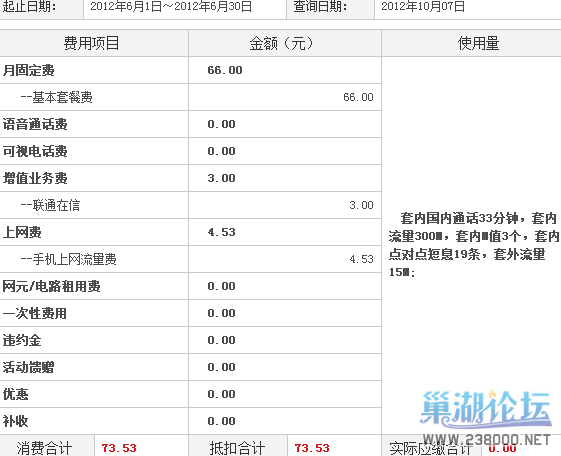Click the 消费合计 label
Screen dimensions: 561x456
click(44, 448)
